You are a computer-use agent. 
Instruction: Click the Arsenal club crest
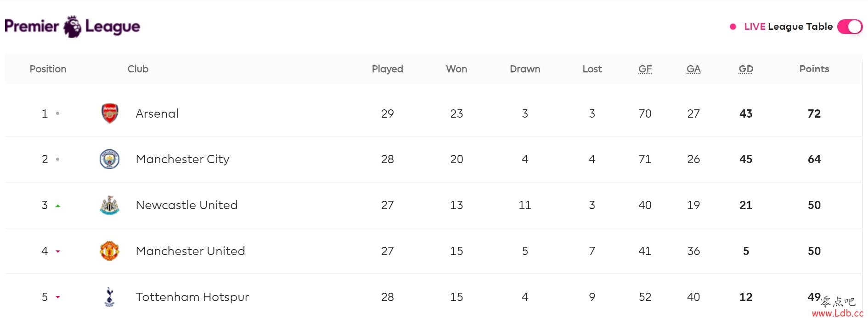(x=110, y=114)
